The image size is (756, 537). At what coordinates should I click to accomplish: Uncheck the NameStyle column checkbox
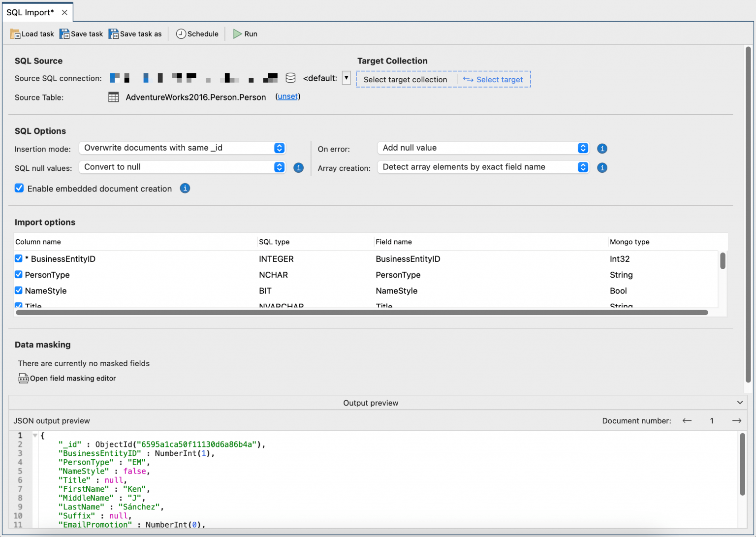(19, 291)
